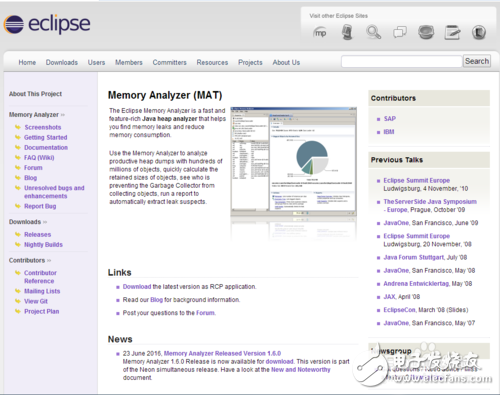Open the Contributor Reference link
This screenshot has height=395, width=500.
[40, 277]
